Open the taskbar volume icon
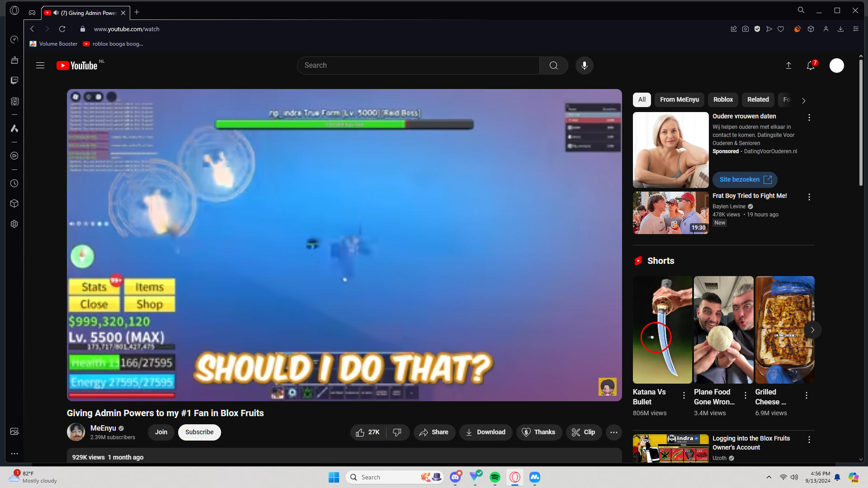This screenshot has height=488, width=868. [794, 477]
